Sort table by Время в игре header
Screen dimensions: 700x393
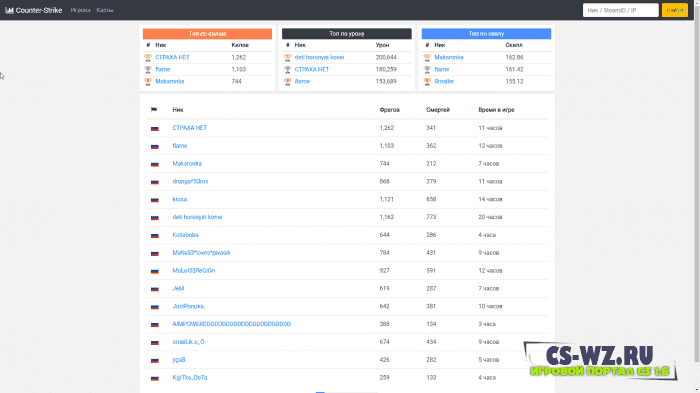[496, 110]
